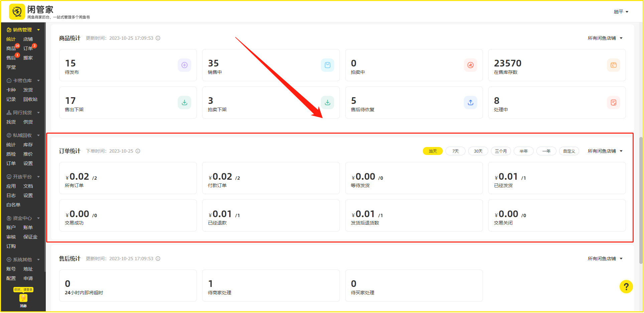Open 回收站 in the sidebar menu

click(30, 99)
